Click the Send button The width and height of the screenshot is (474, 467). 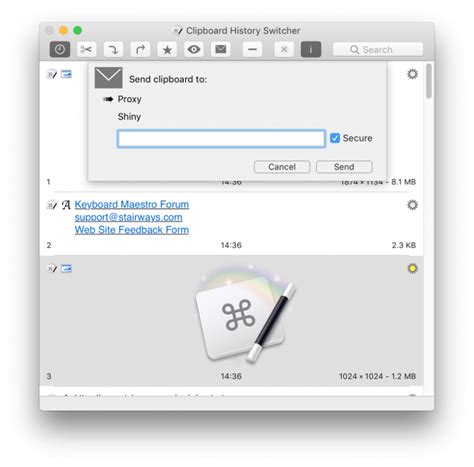tap(344, 167)
